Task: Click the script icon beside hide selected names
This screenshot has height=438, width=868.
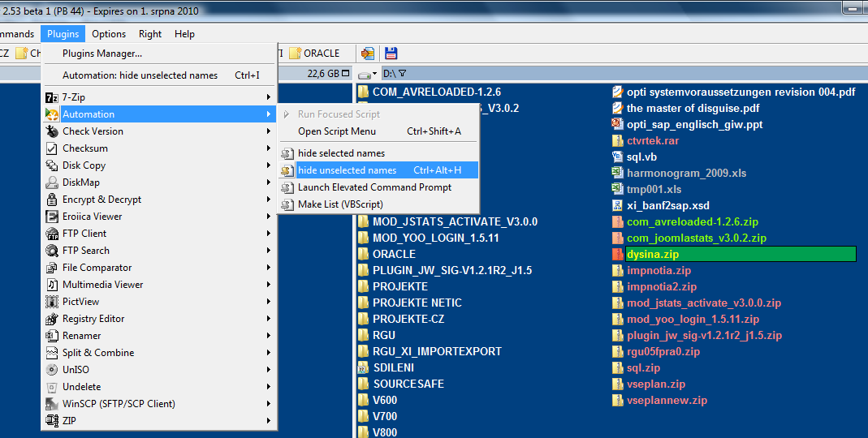Action: tap(287, 154)
